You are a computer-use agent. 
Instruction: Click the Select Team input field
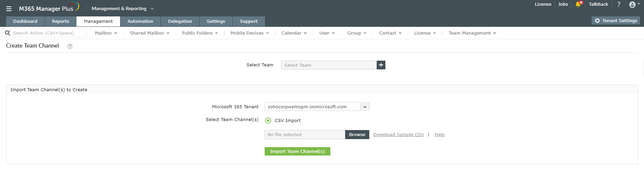(329, 65)
